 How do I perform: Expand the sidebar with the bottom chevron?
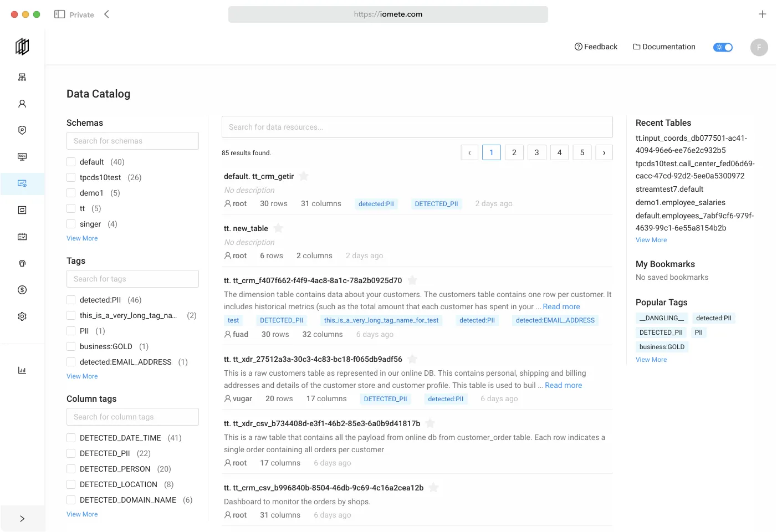pyautogui.click(x=22, y=519)
